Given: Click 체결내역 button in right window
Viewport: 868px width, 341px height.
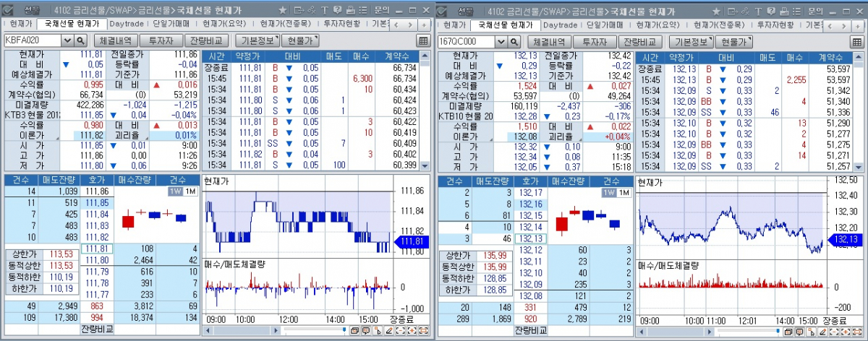Looking at the screenshot, I should pos(550,41).
